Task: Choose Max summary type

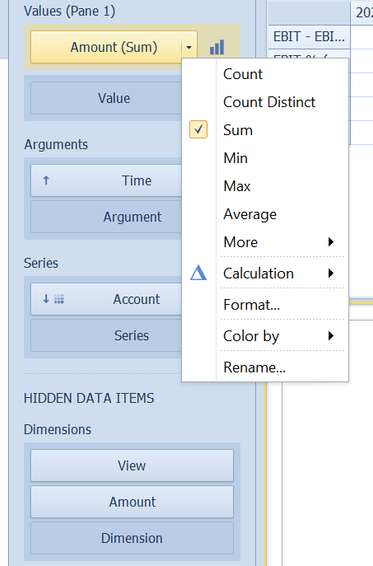Action: (265, 186)
